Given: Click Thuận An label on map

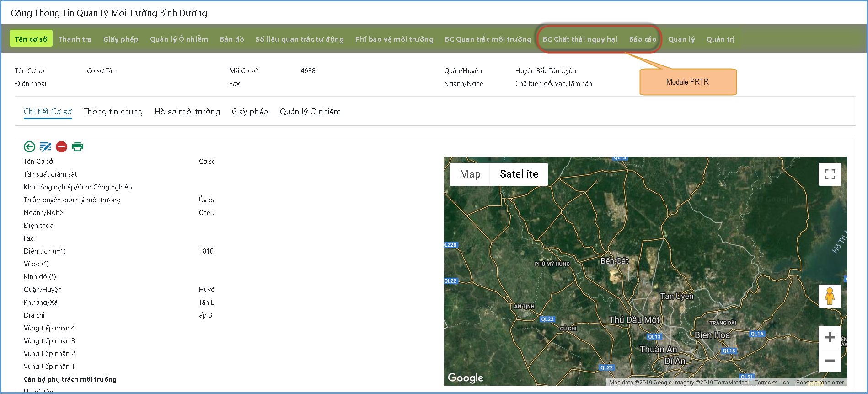Looking at the screenshot, I should click(658, 350).
